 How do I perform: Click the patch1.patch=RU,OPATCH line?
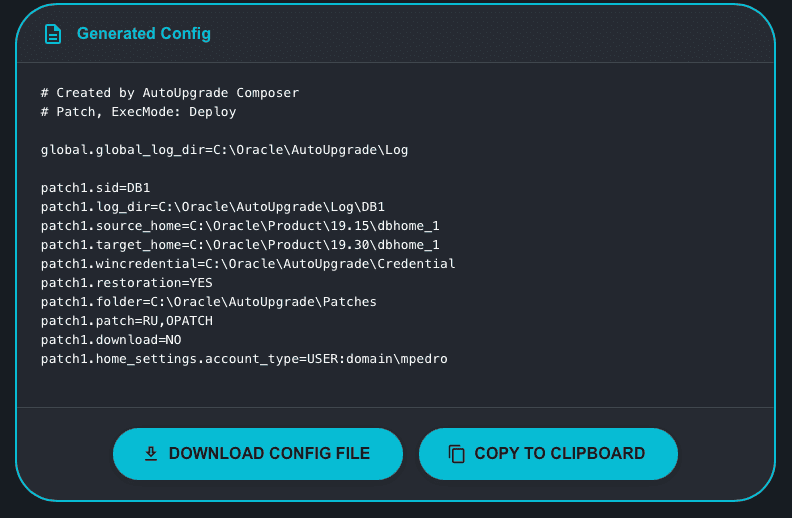pyautogui.click(x=126, y=320)
